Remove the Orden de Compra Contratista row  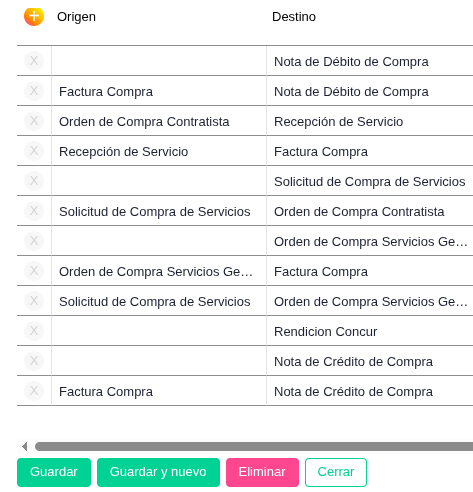click(34, 121)
